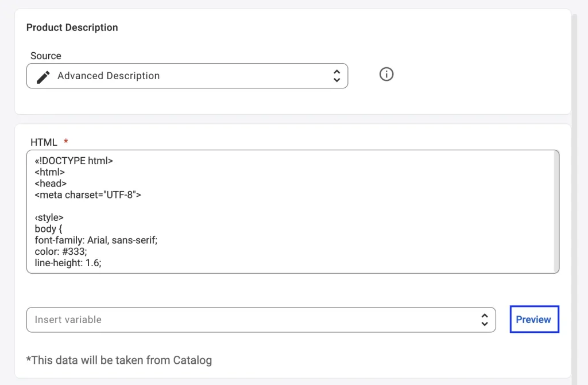The height and width of the screenshot is (385, 588).
Task: Click the up-down chevron in Insert variable
Action: point(484,320)
